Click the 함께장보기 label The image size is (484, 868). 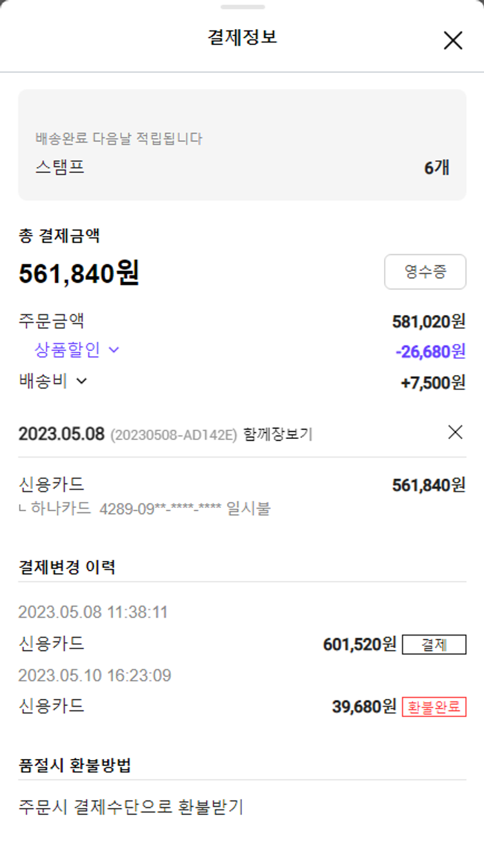[x=278, y=434]
